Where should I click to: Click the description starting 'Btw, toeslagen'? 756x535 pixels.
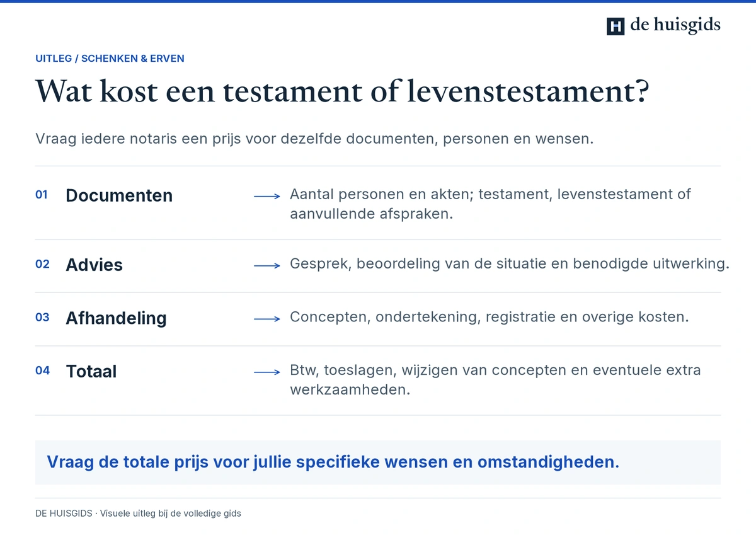coord(495,379)
